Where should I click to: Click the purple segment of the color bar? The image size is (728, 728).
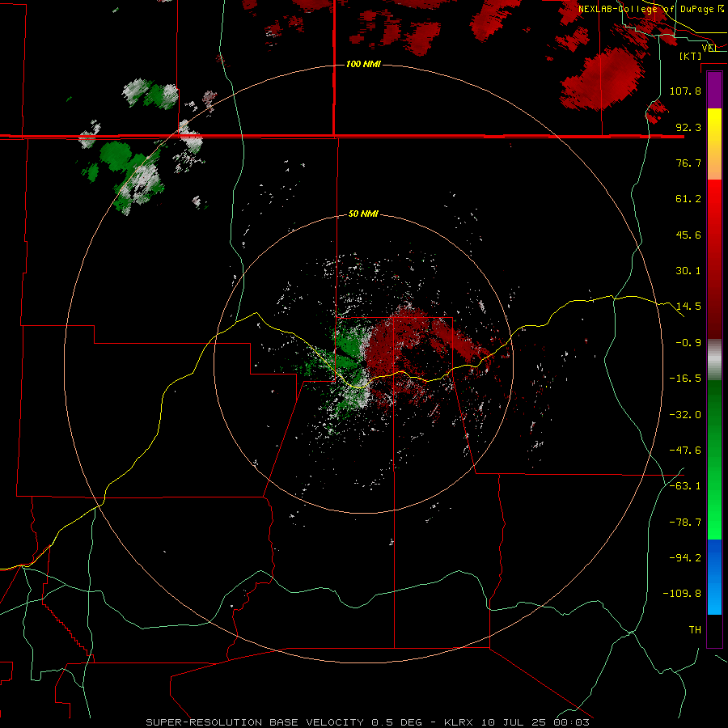[x=714, y=91]
